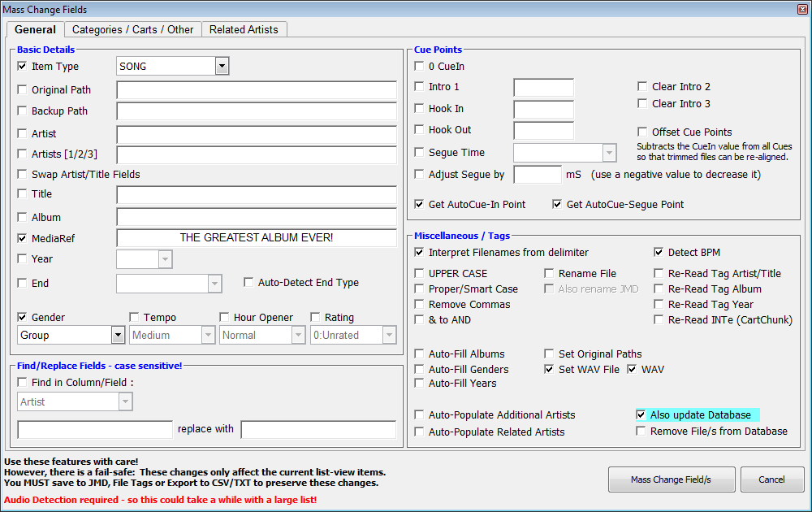Check Auto-Fill Albums option
This screenshot has height=512, width=812.
point(419,354)
